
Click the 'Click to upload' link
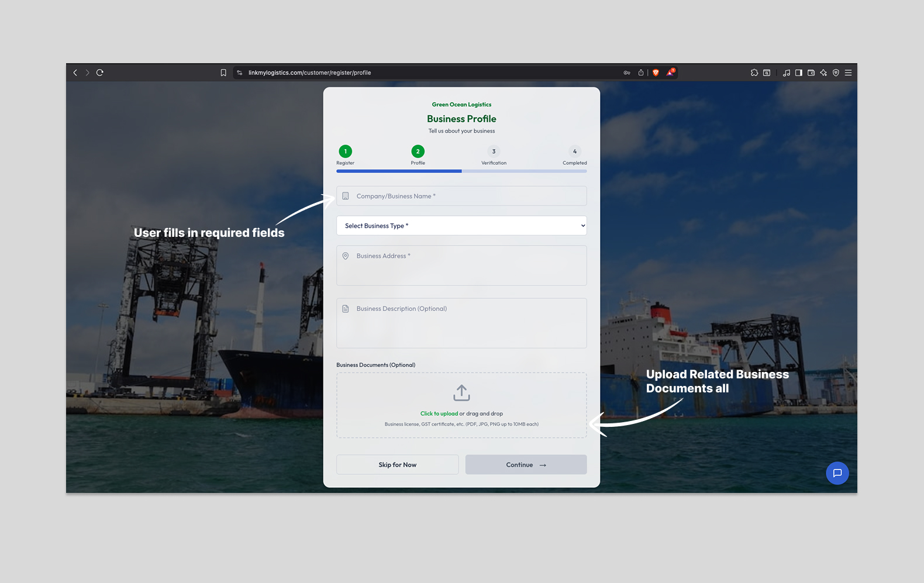[439, 413]
